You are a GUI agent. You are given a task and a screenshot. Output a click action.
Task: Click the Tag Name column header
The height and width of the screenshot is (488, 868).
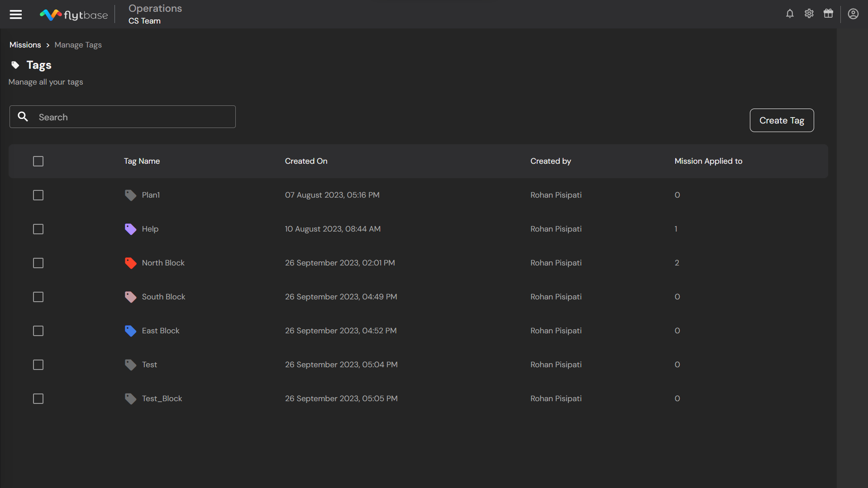tap(142, 161)
